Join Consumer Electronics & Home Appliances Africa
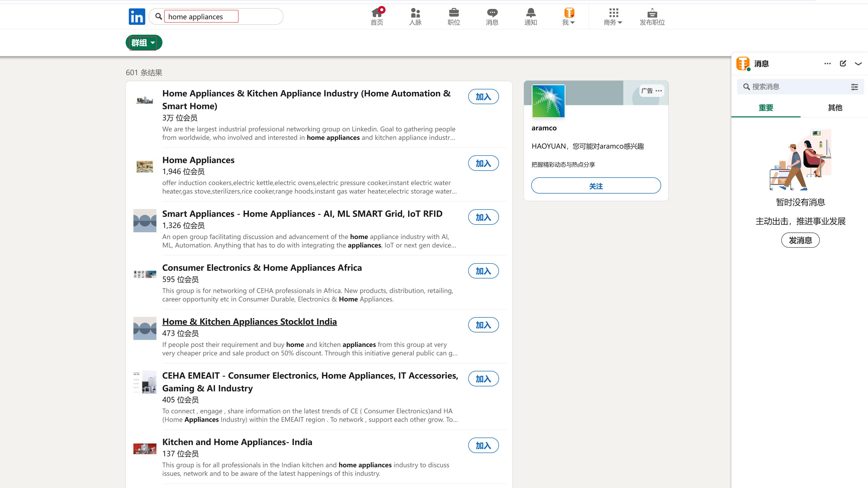The width and height of the screenshot is (868, 488). coord(483,271)
